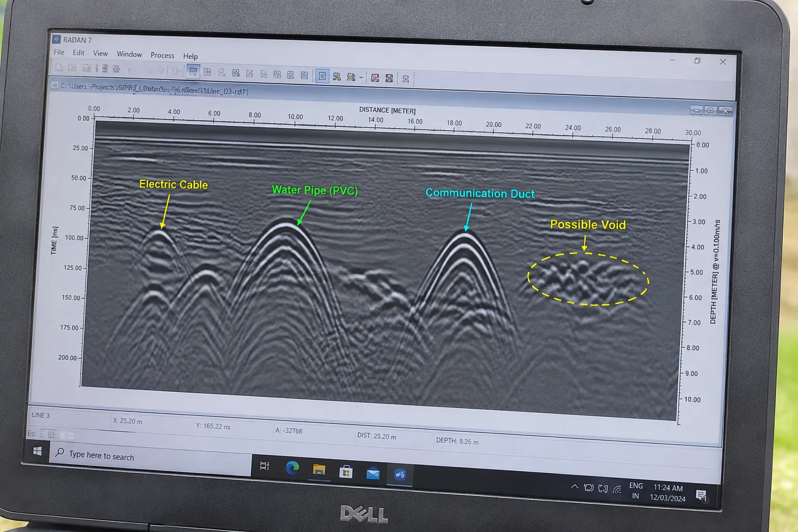Open the Windows Start menu
The width and height of the screenshot is (798, 532).
(x=37, y=451)
